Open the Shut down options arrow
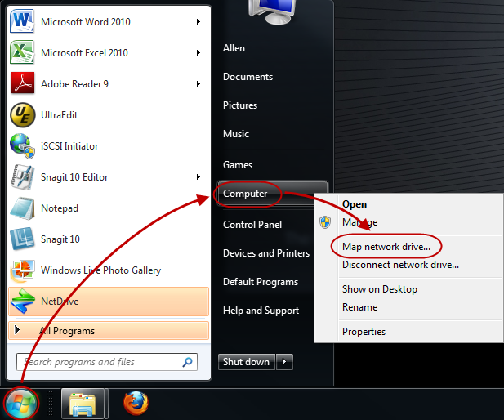Image resolution: width=504 pixels, height=420 pixels. pyautogui.click(x=284, y=362)
